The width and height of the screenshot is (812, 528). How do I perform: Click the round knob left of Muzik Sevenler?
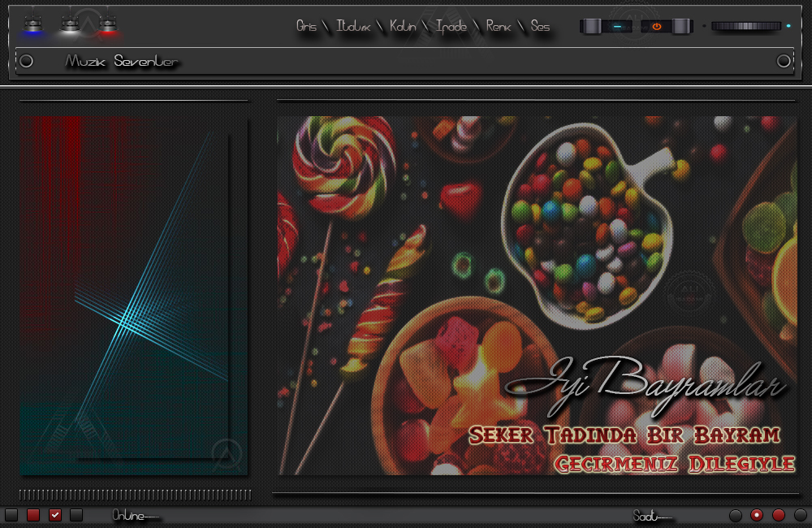click(26, 61)
